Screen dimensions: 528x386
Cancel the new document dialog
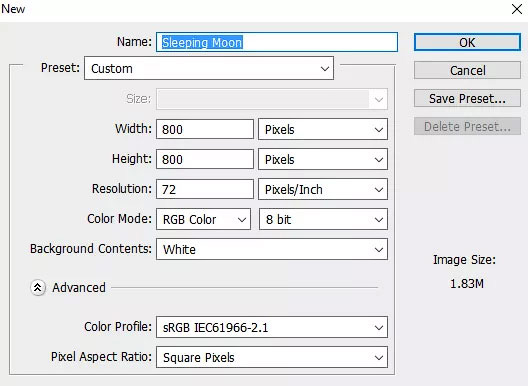click(467, 70)
